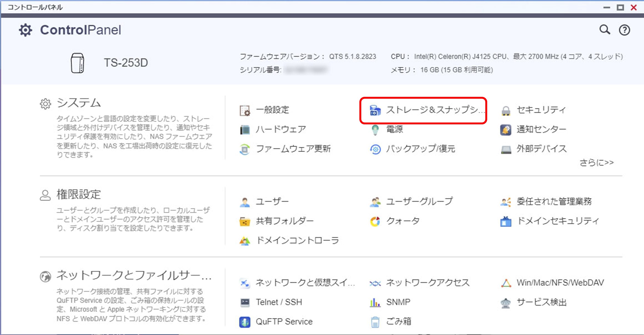Open the 権限設定 category heading
The height and width of the screenshot is (335, 644).
coord(79,194)
